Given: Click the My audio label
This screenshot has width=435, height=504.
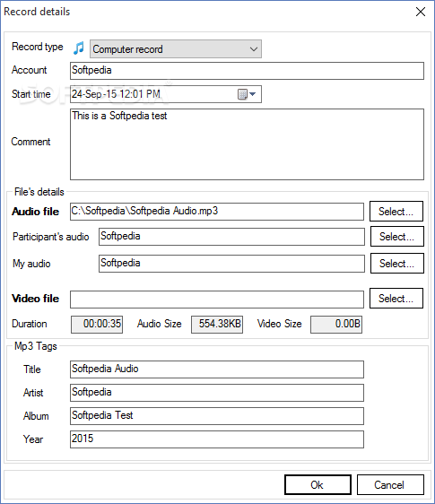Looking at the screenshot, I should [x=31, y=264].
